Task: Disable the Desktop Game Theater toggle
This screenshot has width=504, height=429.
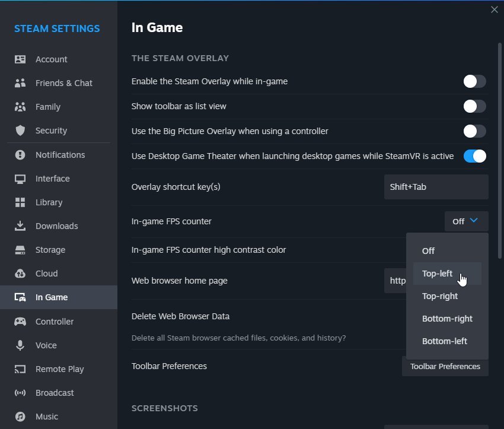Action: [474, 156]
